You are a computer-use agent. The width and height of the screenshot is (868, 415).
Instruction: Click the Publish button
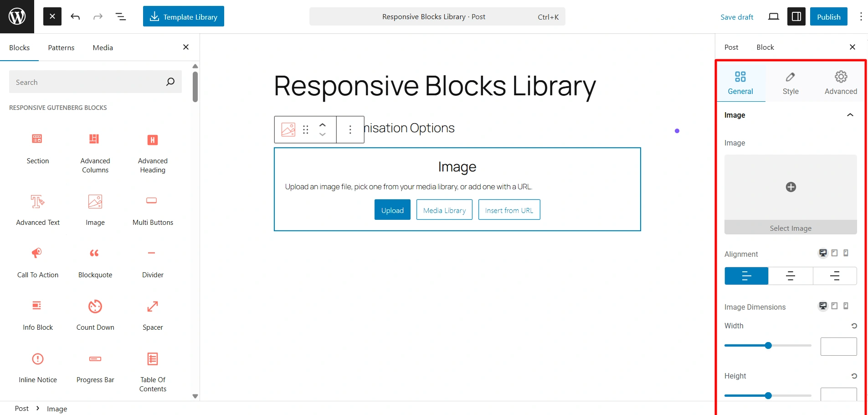click(828, 16)
